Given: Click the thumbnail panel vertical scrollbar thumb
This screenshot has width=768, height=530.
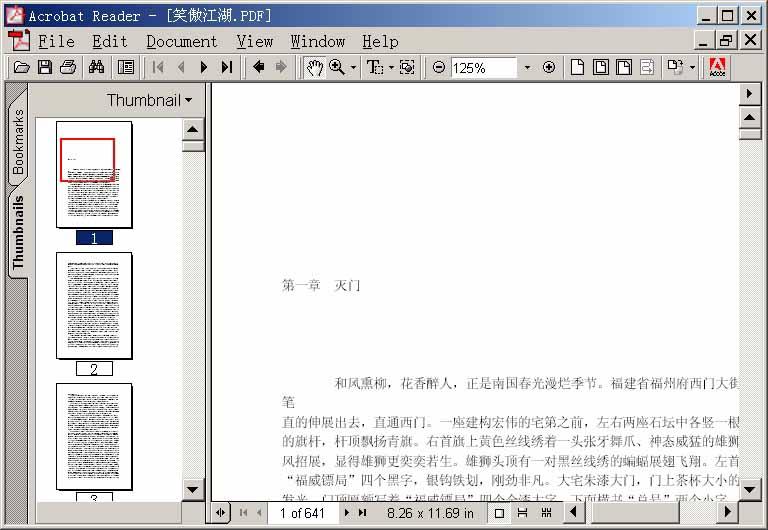Looking at the screenshot, I should pyautogui.click(x=193, y=146).
